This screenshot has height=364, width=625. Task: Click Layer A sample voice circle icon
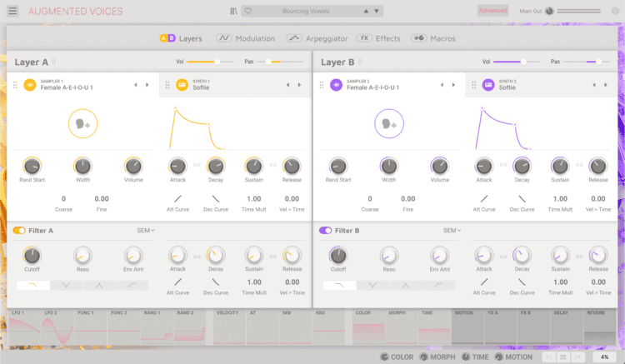click(82, 123)
